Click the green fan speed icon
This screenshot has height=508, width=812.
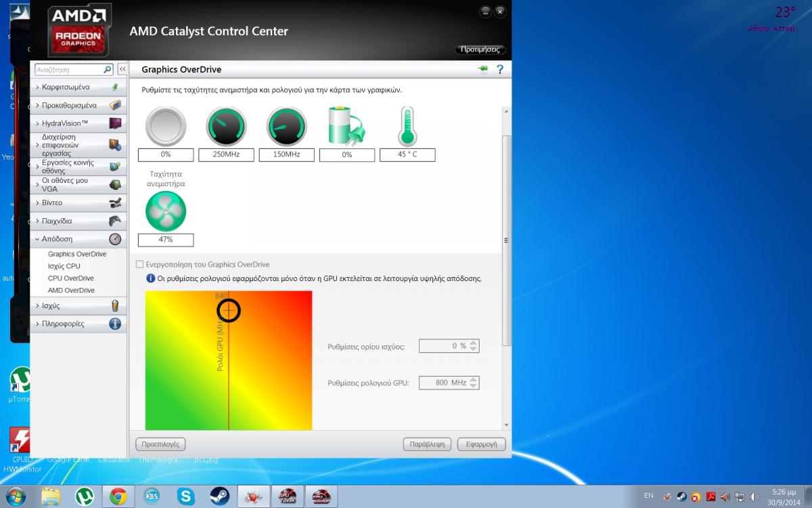pyautogui.click(x=166, y=211)
